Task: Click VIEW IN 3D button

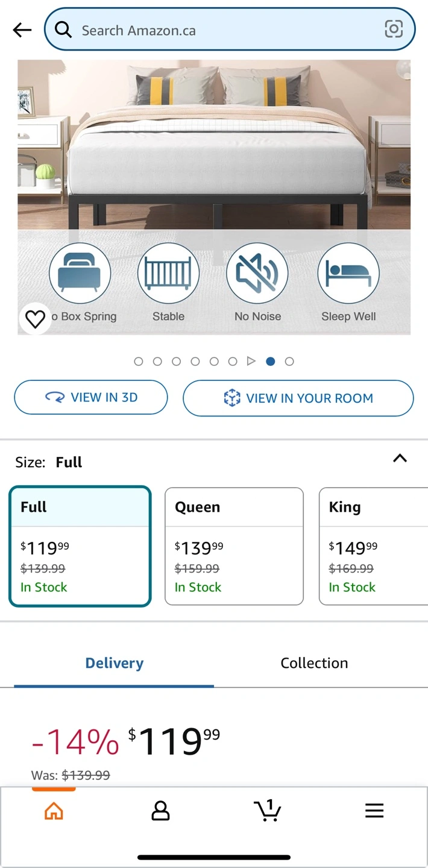Action: [91, 397]
